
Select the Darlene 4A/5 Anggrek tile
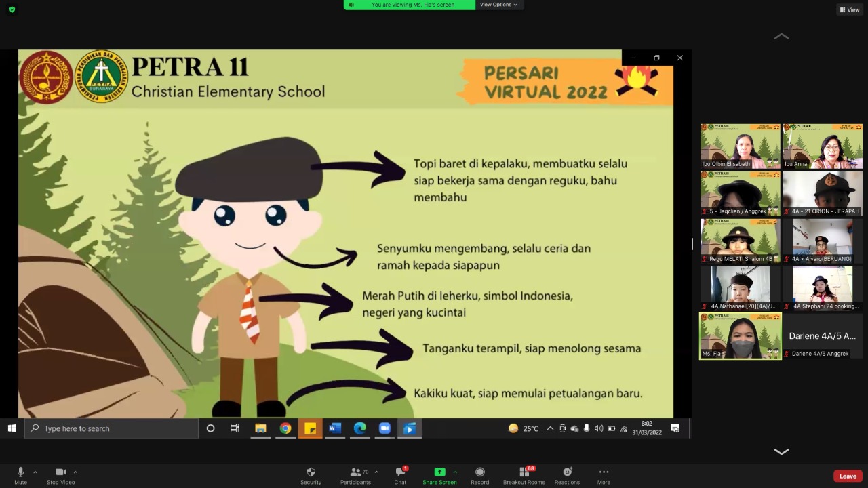coord(823,335)
